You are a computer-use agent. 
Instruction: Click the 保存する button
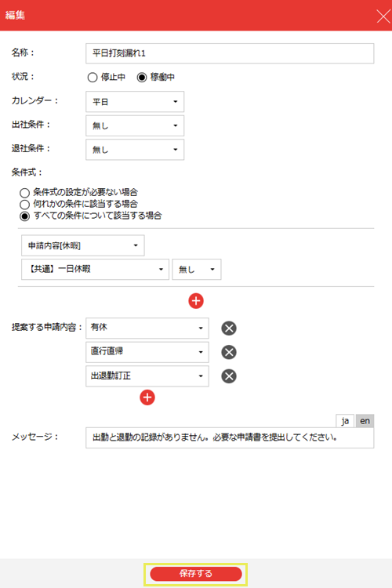196,574
